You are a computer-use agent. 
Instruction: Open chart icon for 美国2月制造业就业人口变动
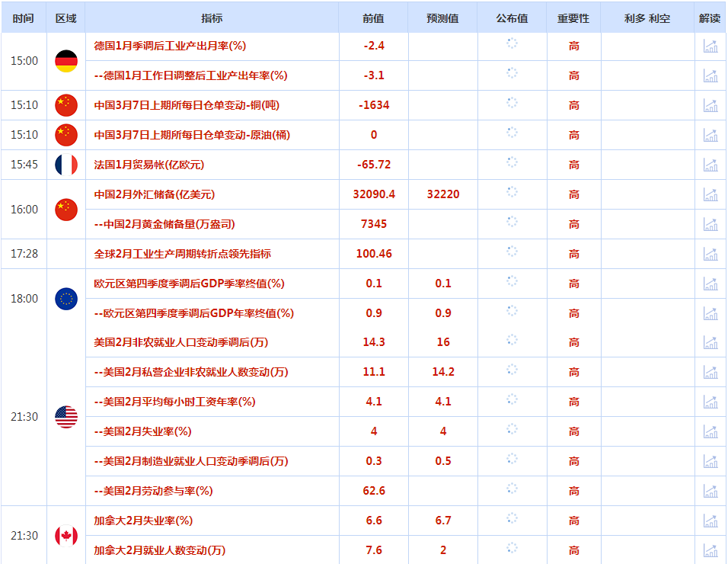(x=710, y=461)
